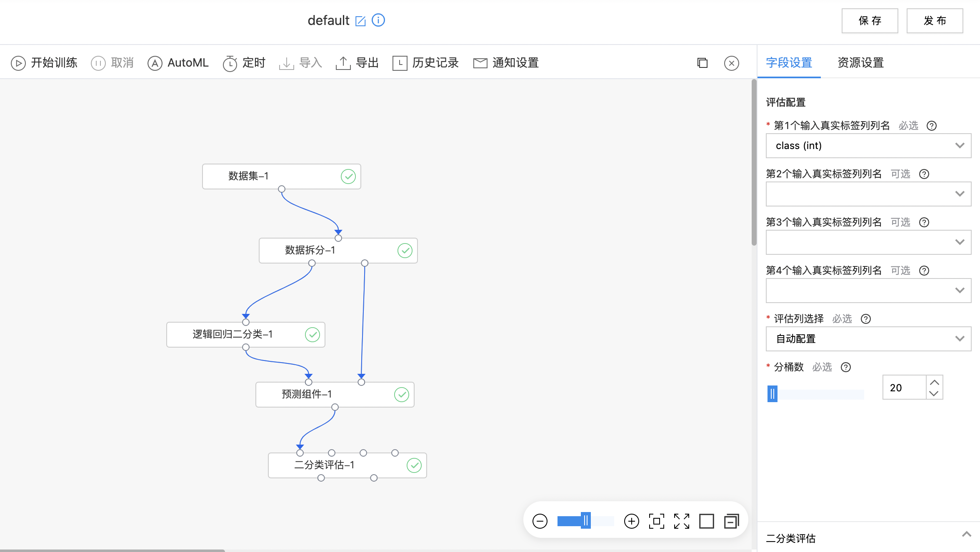Switch to the 字段设置 tab
Screen dimensions: 980x552
789,63
